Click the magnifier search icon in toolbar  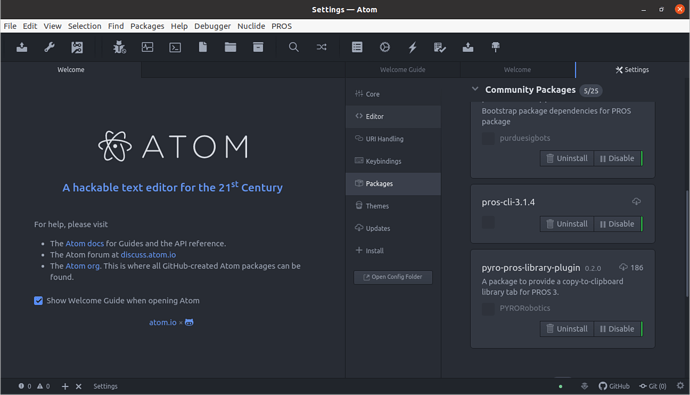click(294, 47)
